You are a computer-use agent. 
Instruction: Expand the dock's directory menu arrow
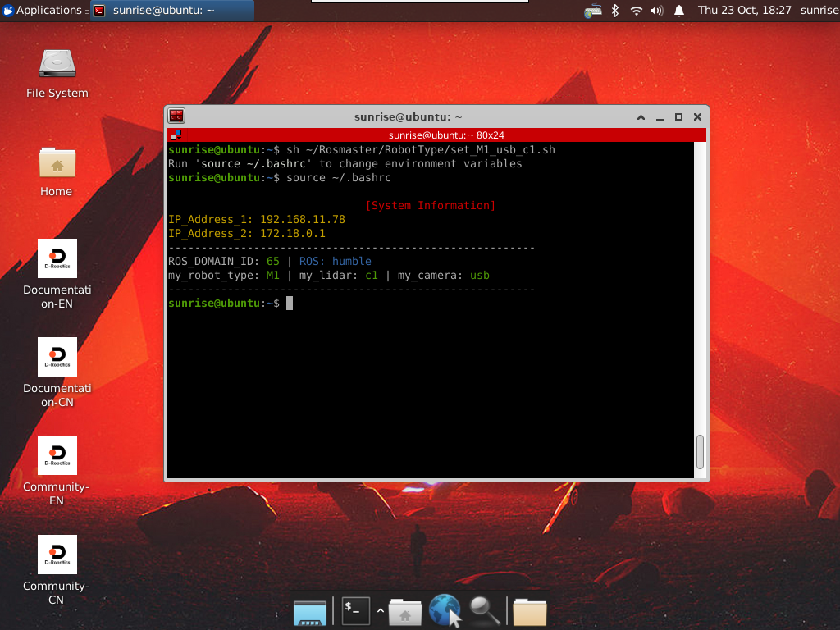pyautogui.click(x=380, y=611)
